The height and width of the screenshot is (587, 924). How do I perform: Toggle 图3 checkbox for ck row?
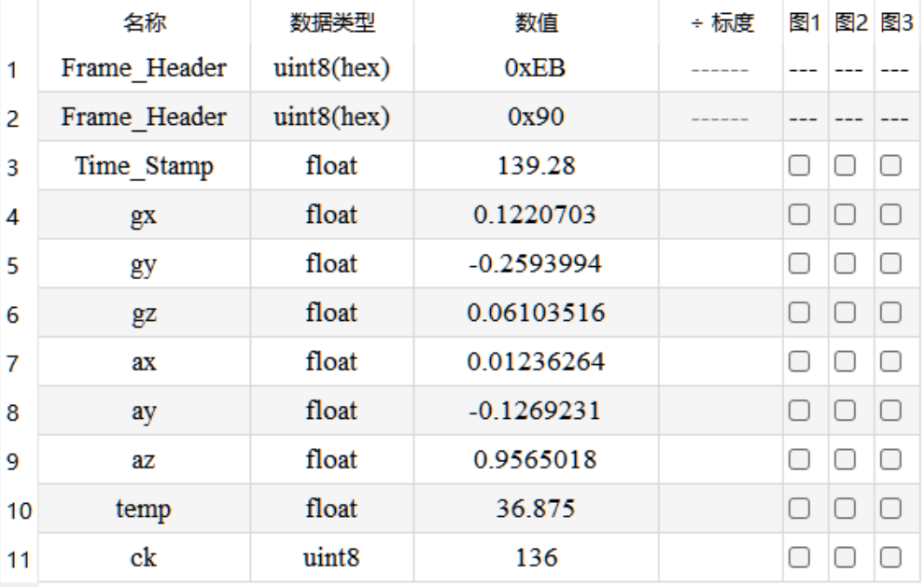coord(890,557)
